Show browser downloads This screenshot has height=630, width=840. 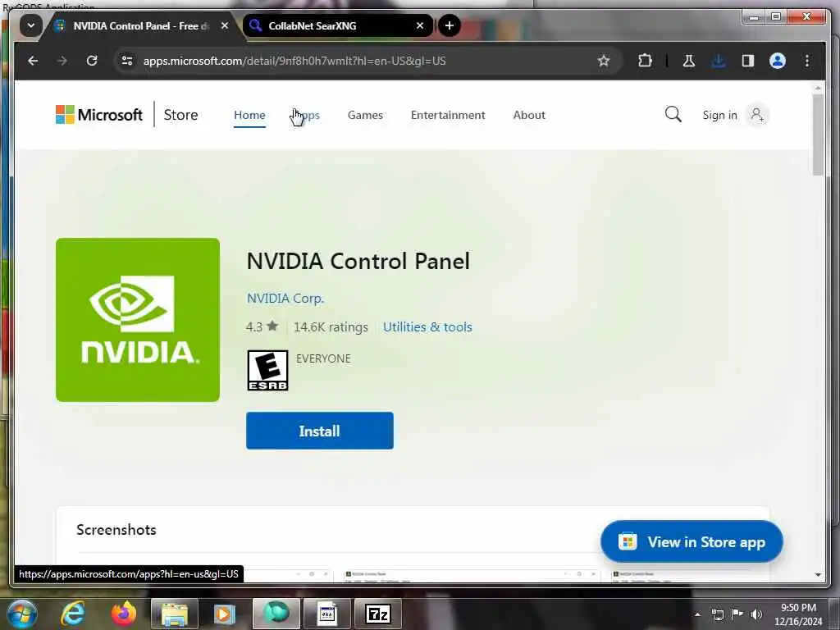point(719,61)
